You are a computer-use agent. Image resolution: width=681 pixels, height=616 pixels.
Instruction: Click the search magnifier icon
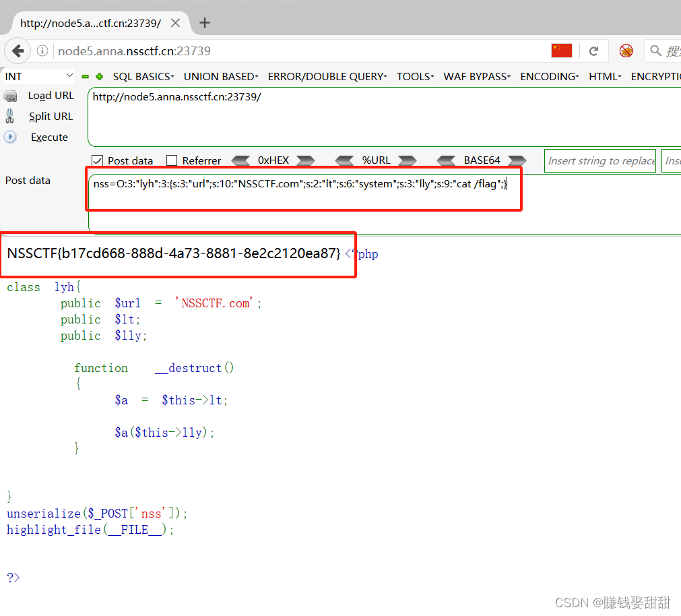(x=655, y=51)
